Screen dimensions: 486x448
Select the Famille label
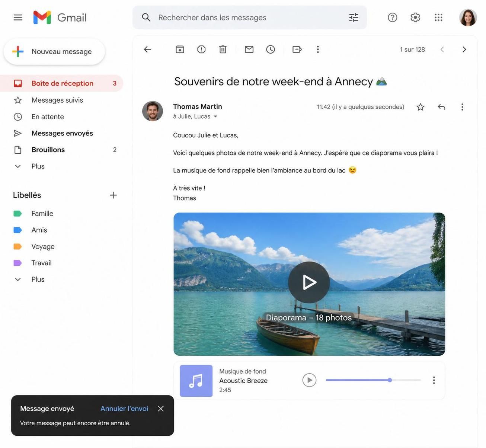click(42, 214)
